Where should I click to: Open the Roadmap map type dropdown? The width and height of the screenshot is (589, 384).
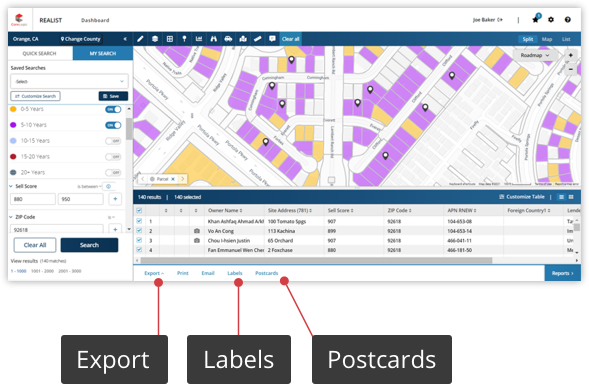[x=535, y=55]
